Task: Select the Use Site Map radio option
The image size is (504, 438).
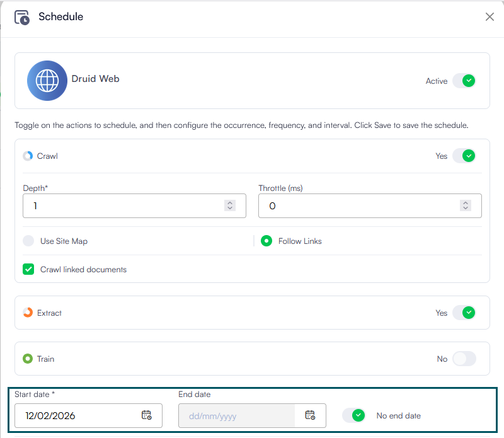Action: (x=28, y=241)
